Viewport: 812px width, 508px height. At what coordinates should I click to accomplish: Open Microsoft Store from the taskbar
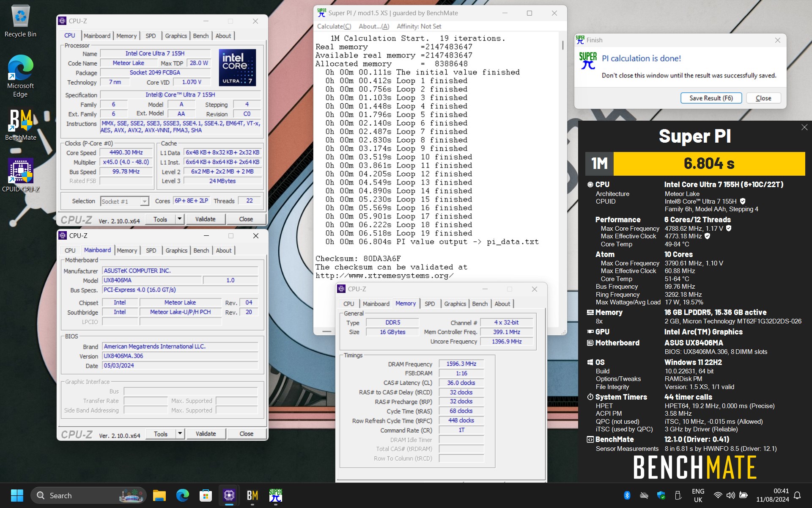pyautogui.click(x=206, y=495)
